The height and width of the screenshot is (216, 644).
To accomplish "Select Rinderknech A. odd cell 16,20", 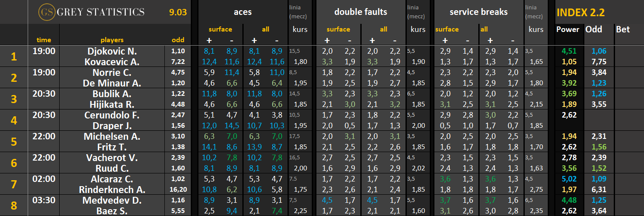I will tap(178, 190).
